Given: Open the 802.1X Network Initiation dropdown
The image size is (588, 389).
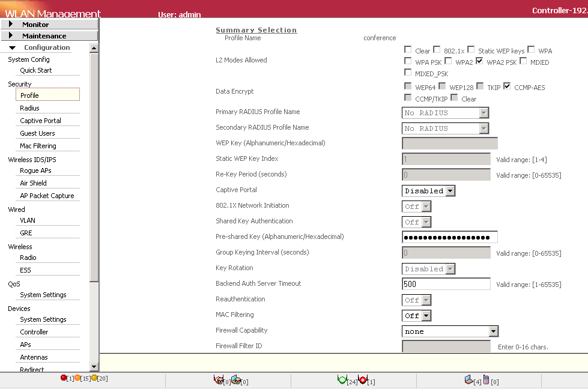Looking at the screenshot, I should click(417, 207).
